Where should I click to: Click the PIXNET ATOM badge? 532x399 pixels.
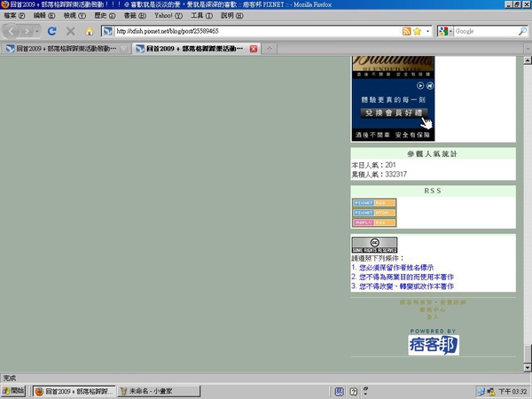pyautogui.click(x=374, y=213)
